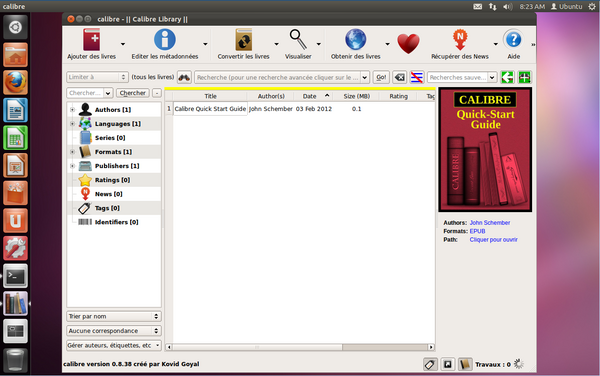Image resolution: width=600 pixels, height=376 pixels.
Task: Open Récupérer des News dropdown arrow
Action: click(x=496, y=44)
